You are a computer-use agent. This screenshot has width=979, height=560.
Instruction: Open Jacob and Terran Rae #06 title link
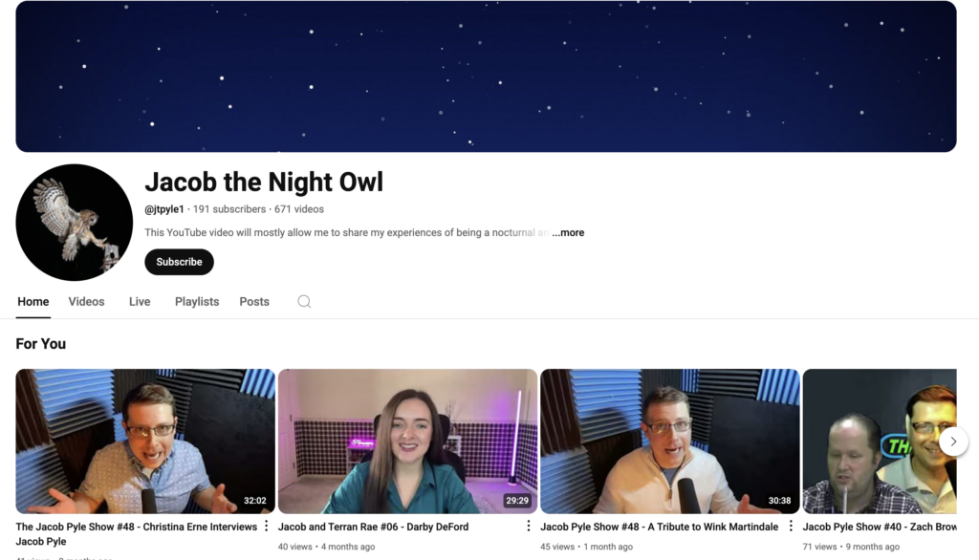[x=373, y=527]
